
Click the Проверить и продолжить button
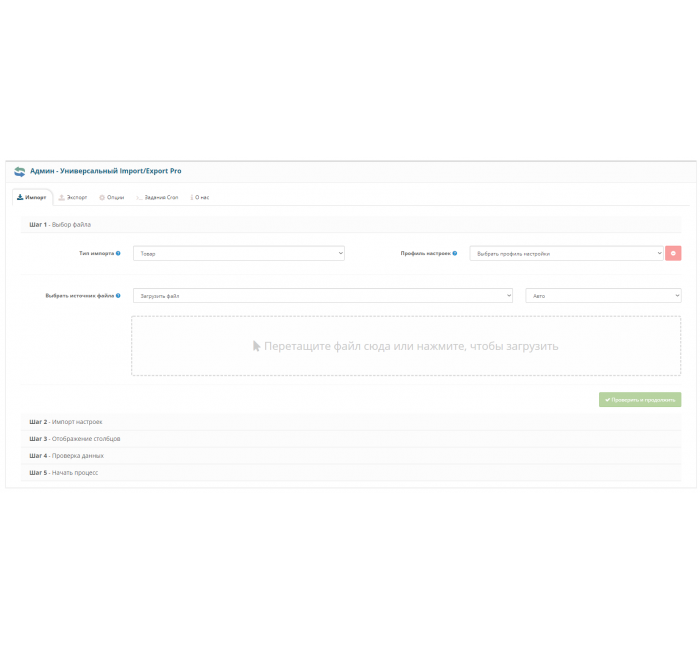[640, 400]
